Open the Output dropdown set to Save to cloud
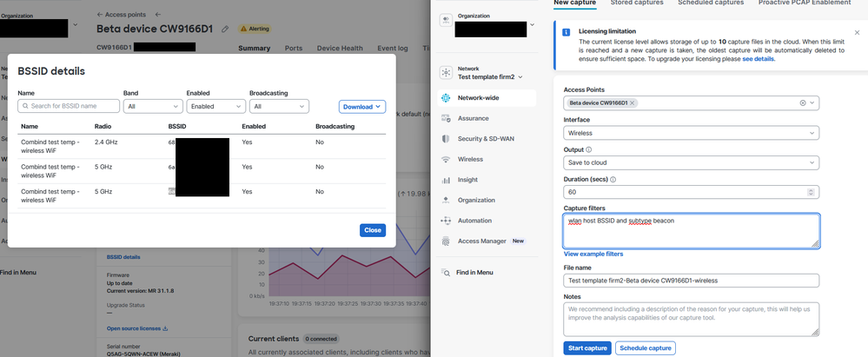The width and height of the screenshot is (868, 357). pyautogui.click(x=691, y=163)
